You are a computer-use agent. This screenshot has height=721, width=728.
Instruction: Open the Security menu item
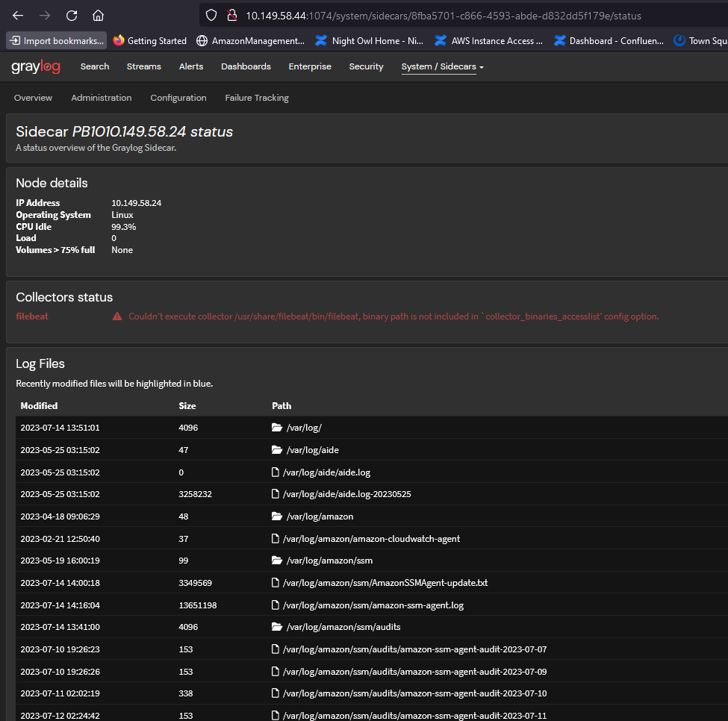[x=367, y=66]
